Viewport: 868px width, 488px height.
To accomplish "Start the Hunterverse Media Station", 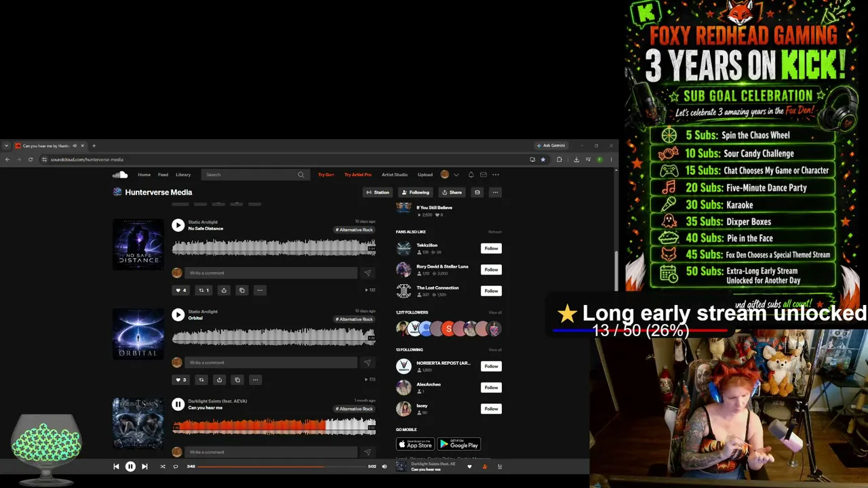I will coord(378,192).
